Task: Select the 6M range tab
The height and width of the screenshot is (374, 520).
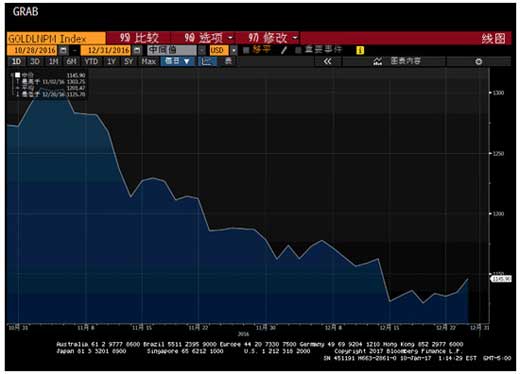Action: click(72, 61)
